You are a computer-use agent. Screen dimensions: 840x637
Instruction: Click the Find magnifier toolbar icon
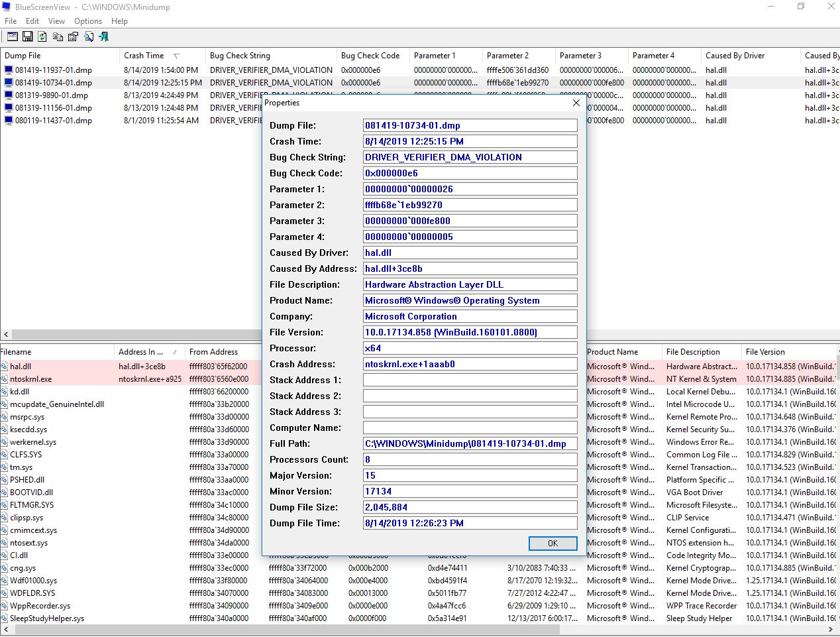click(x=88, y=37)
